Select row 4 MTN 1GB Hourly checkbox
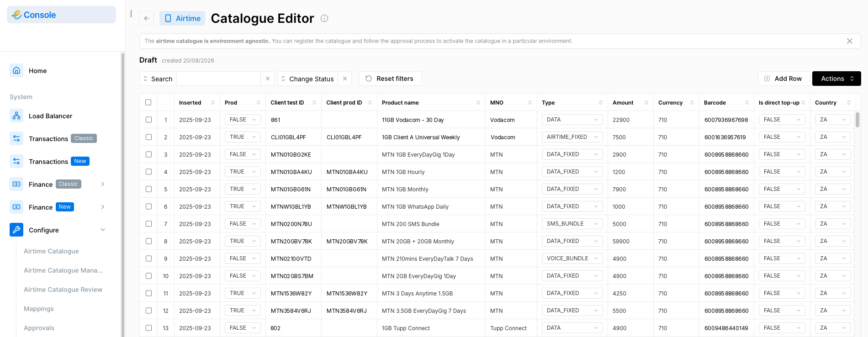Image resolution: width=868 pixels, height=337 pixels. 148,172
